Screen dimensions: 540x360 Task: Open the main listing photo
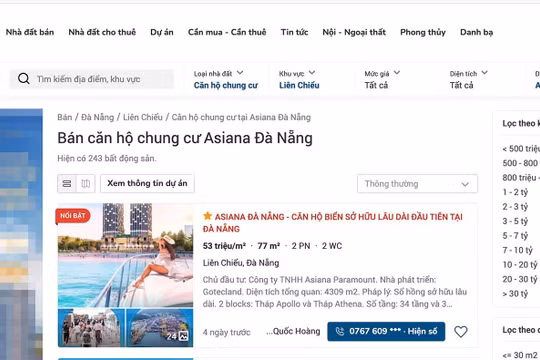[x=125, y=255]
